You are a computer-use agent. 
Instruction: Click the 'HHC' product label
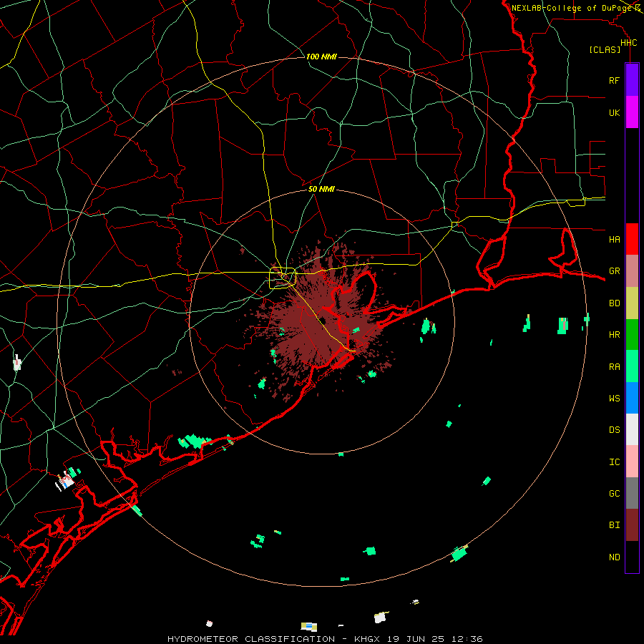point(628,43)
